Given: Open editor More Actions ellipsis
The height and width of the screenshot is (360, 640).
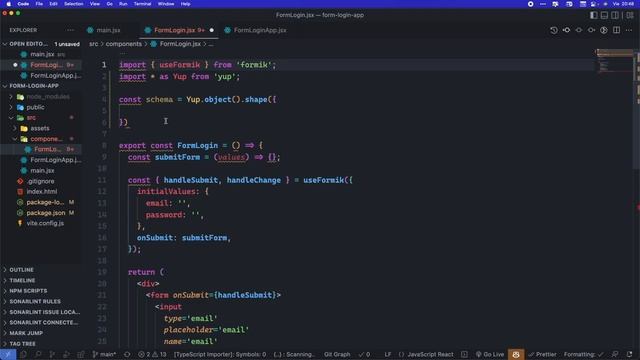Looking at the screenshot, I should click(629, 30).
